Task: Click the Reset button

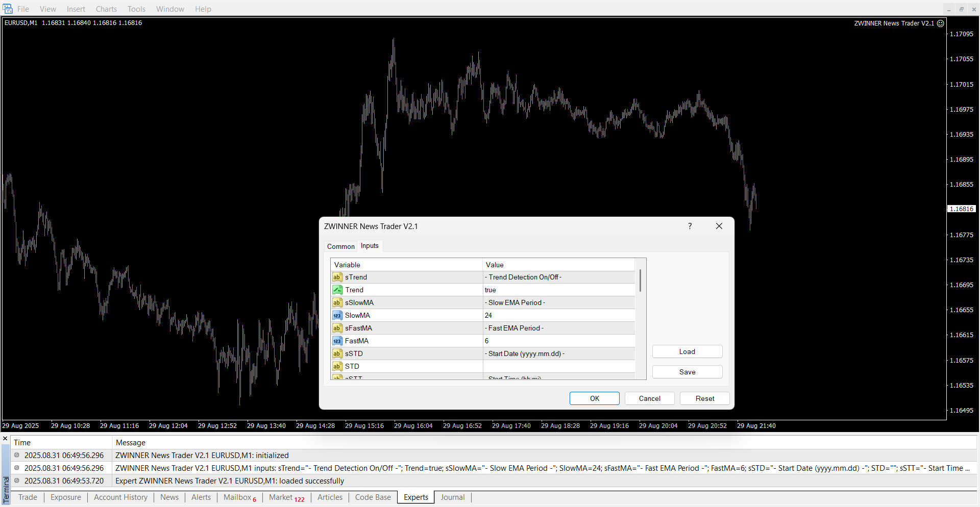Action: click(704, 398)
